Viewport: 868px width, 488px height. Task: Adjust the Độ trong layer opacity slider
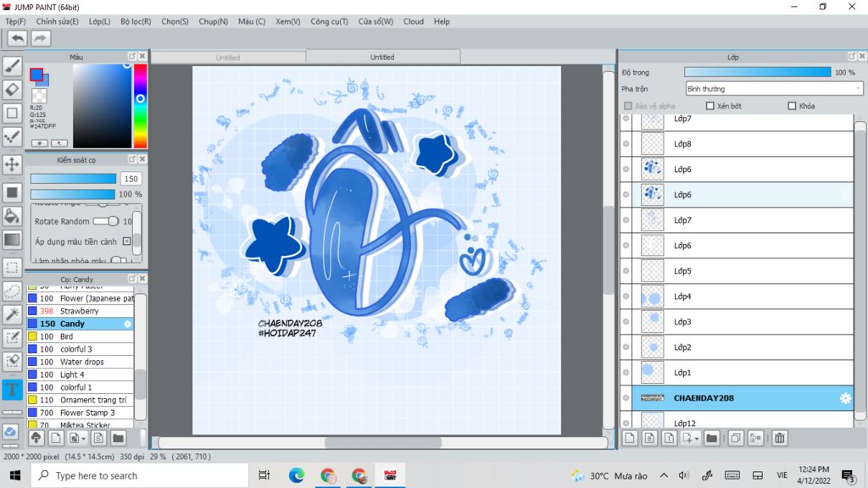tap(757, 73)
